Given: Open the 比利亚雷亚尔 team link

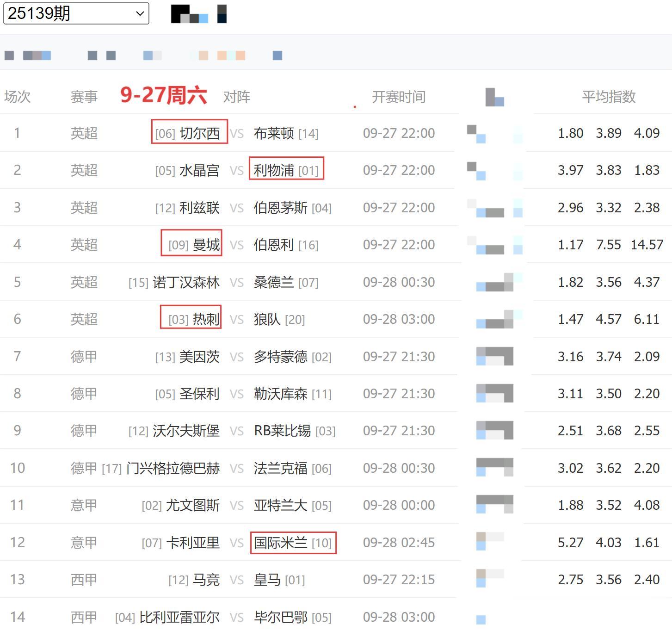Looking at the screenshot, I should (179, 617).
